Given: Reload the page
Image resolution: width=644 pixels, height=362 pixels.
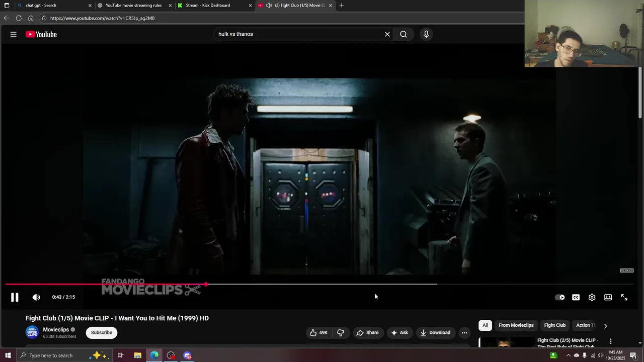Looking at the screenshot, I should point(19,18).
